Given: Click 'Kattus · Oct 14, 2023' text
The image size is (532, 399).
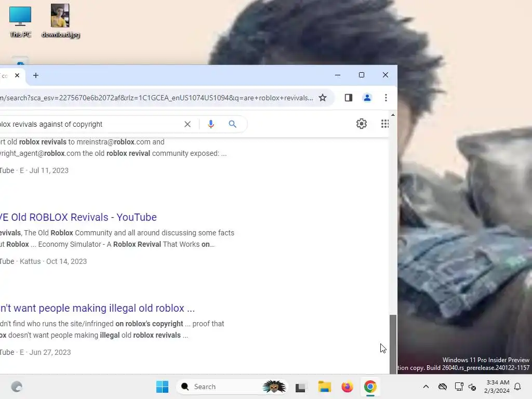Looking at the screenshot, I should 54,261.
